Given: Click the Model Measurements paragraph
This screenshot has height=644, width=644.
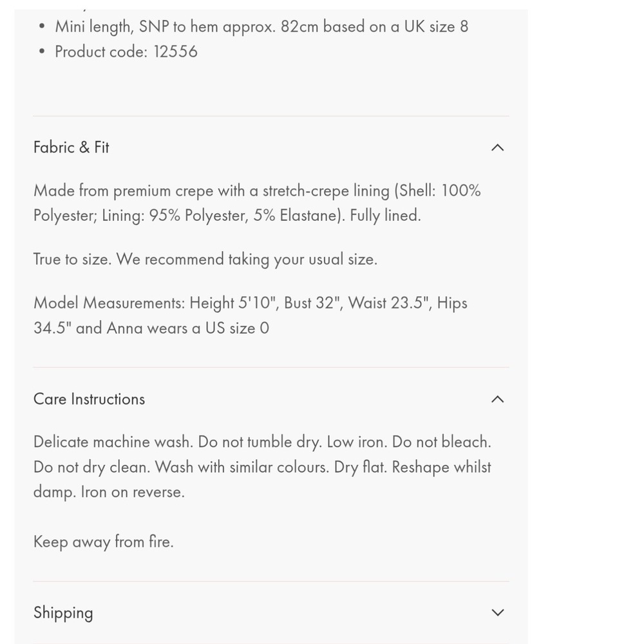Looking at the screenshot, I should (251, 316).
